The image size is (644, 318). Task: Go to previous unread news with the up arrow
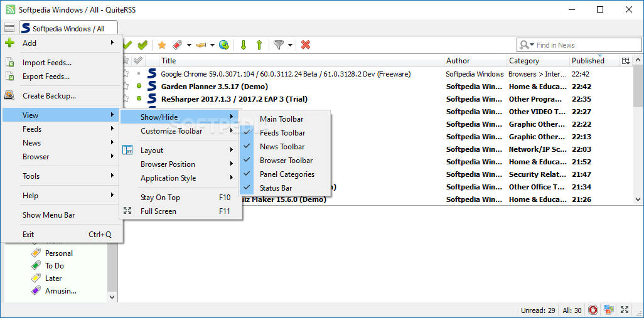click(259, 45)
